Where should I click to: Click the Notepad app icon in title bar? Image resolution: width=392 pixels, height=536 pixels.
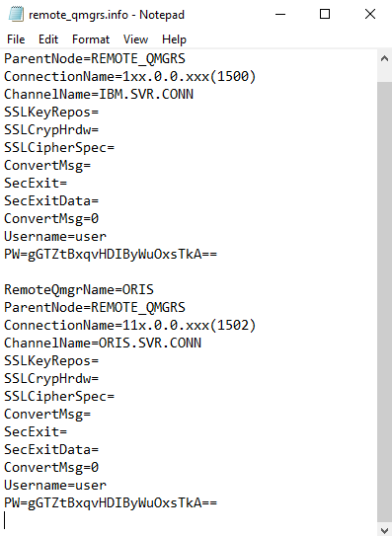tap(16, 15)
